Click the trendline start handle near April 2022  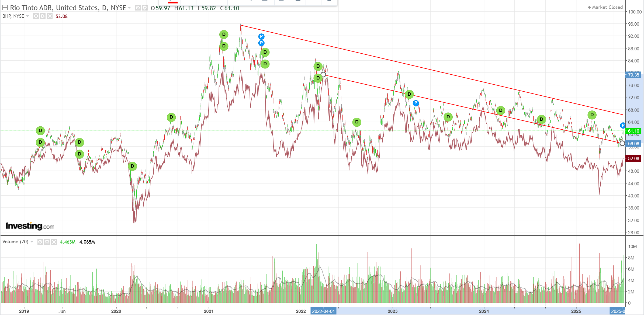(323, 75)
